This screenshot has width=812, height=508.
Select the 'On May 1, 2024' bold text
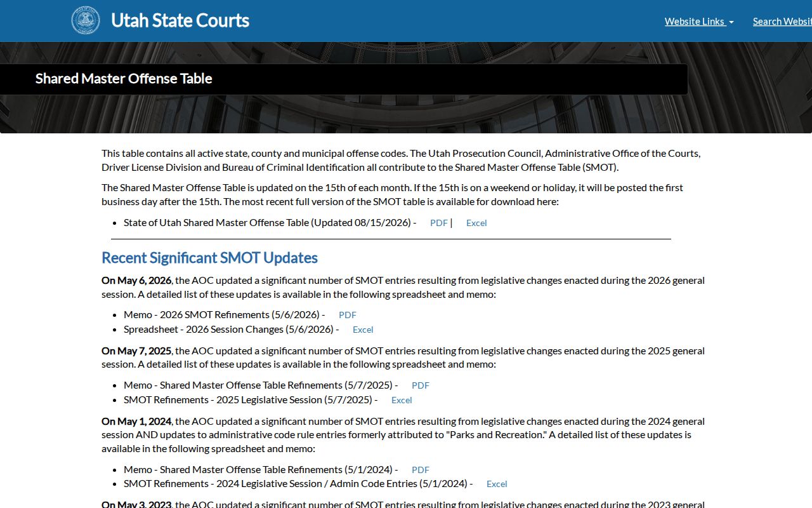[136, 421]
